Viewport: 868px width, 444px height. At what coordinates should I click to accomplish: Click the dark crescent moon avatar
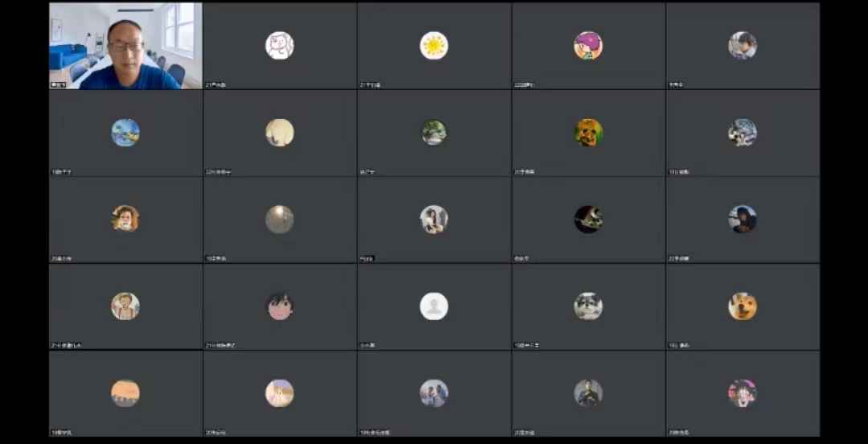pos(588,219)
